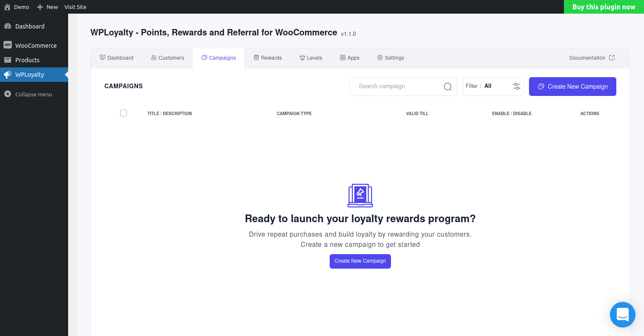The width and height of the screenshot is (644, 336).
Task: Click the search magnifier icon
Action: coord(448,87)
